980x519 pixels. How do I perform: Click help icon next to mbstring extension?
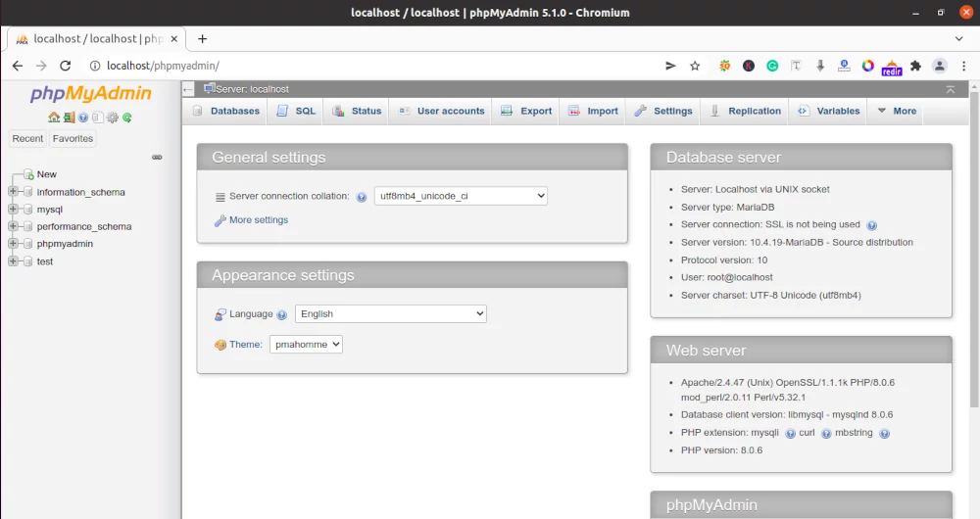tap(884, 434)
